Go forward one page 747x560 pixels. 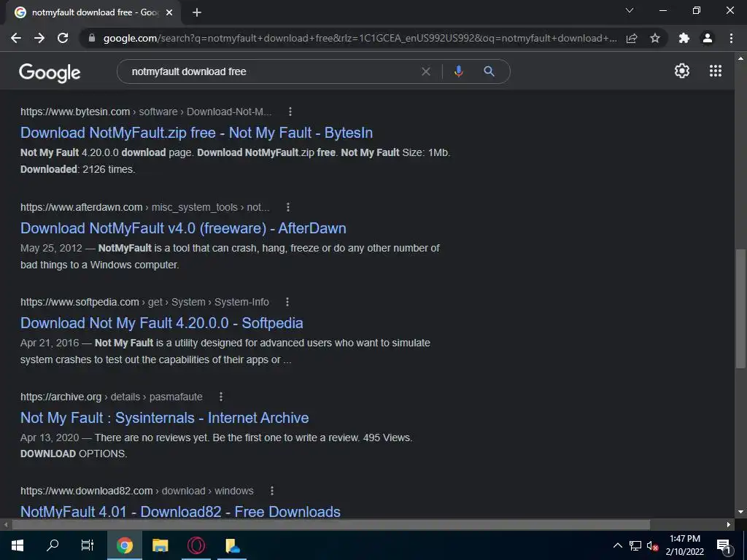click(x=39, y=38)
